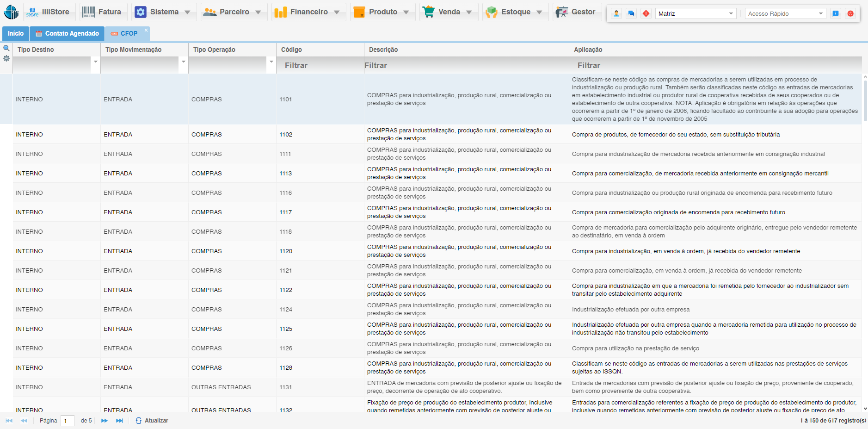Click the user profile icon
Screen dimensions: 868x429
click(x=616, y=13)
